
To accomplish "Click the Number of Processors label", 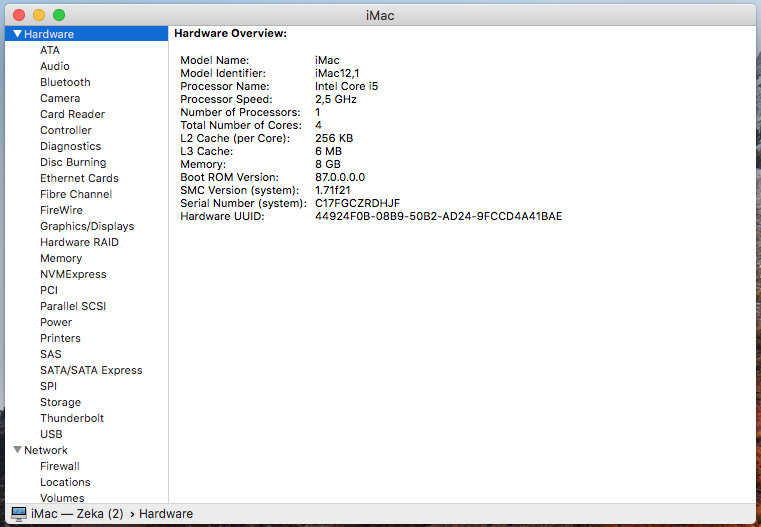I will pos(240,112).
